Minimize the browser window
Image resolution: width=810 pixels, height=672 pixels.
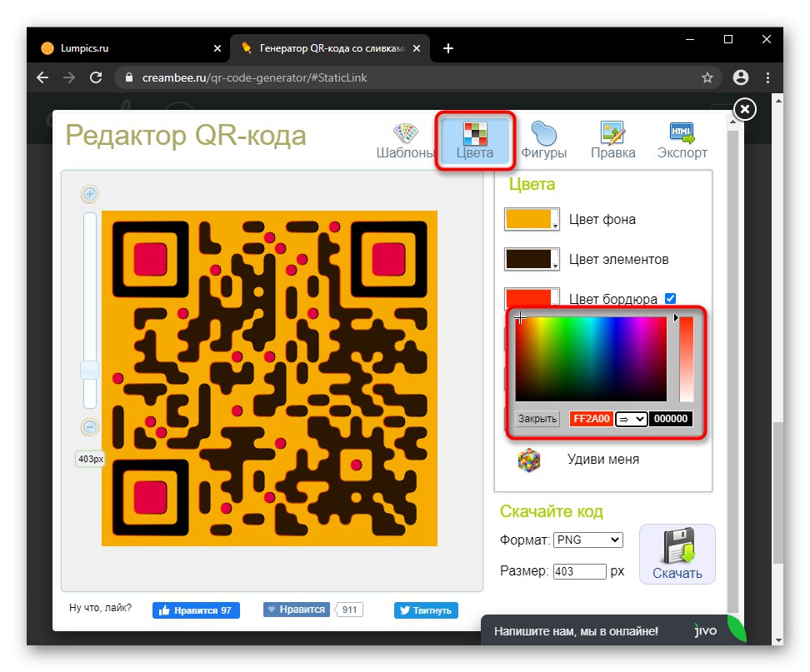690,39
